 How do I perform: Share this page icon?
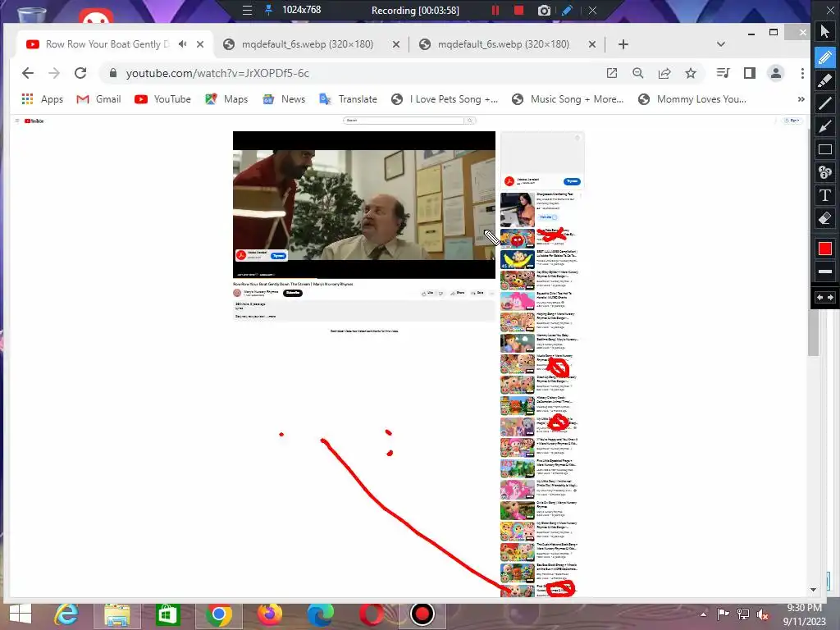tap(664, 73)
